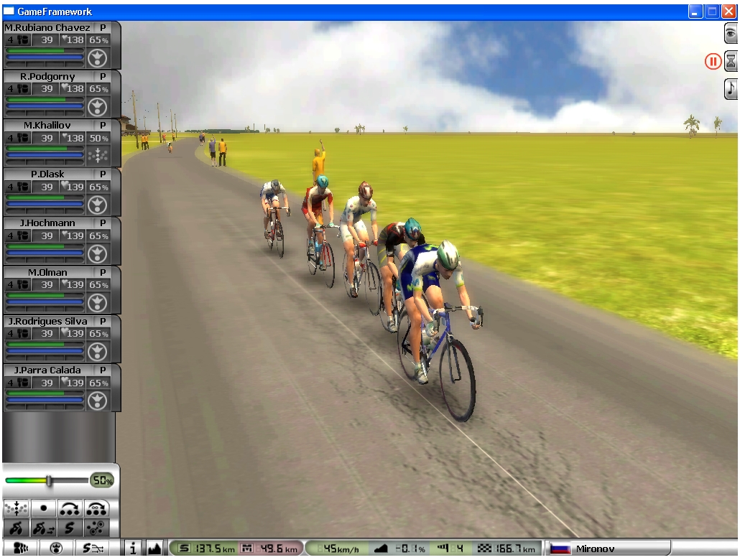Screen dimensions: 740x560
Task: Select the infinite relay order icon
Action: [x=96, y=508]
